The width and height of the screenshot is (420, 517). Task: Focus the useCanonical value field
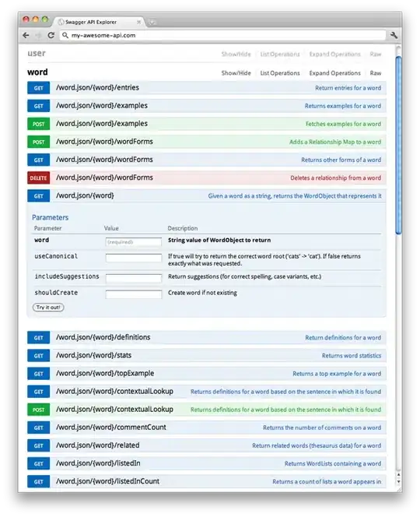click(134, 258)
